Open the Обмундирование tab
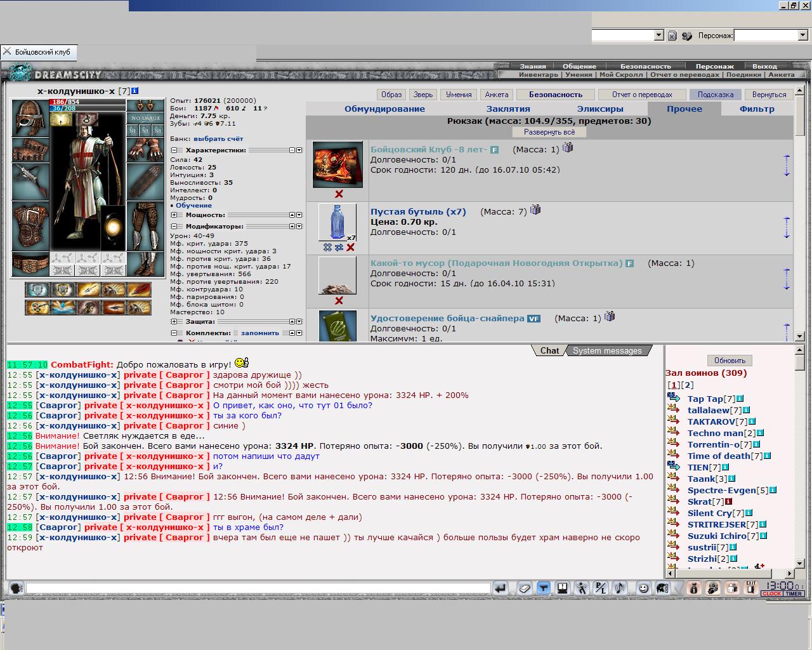 pos(384,109)
